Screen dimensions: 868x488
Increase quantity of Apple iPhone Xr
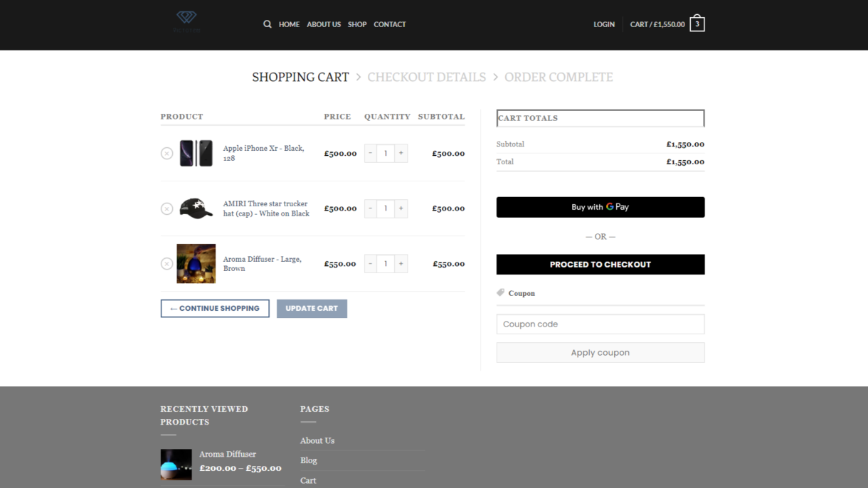click(x=401, y=153)
